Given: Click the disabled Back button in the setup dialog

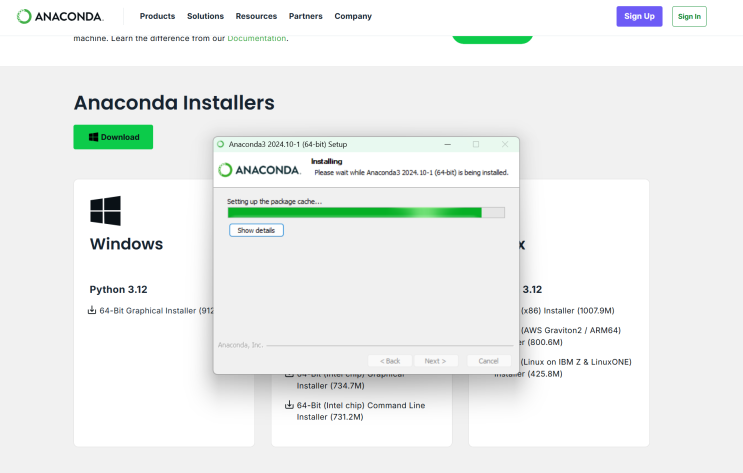Looking at the screenshot, I should click(x=390, y=361).
